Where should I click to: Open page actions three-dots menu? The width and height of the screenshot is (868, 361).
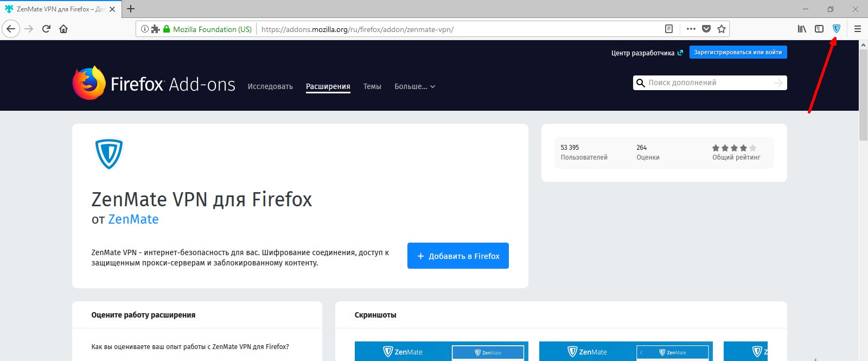691,29
